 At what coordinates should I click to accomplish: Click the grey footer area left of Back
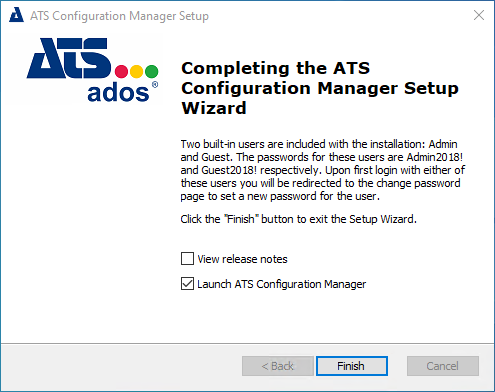(x=121, y=366)
